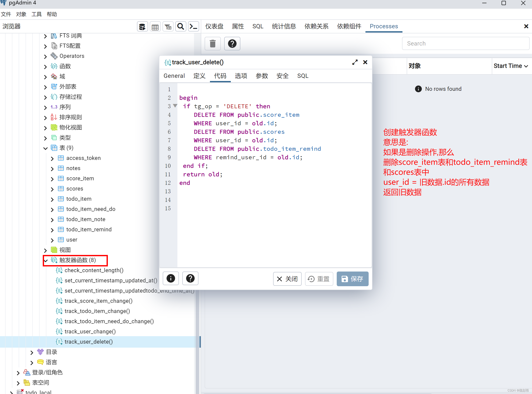This screenshot has width=532, height=394.
Task: Click the Search input field
Action: 465,44
